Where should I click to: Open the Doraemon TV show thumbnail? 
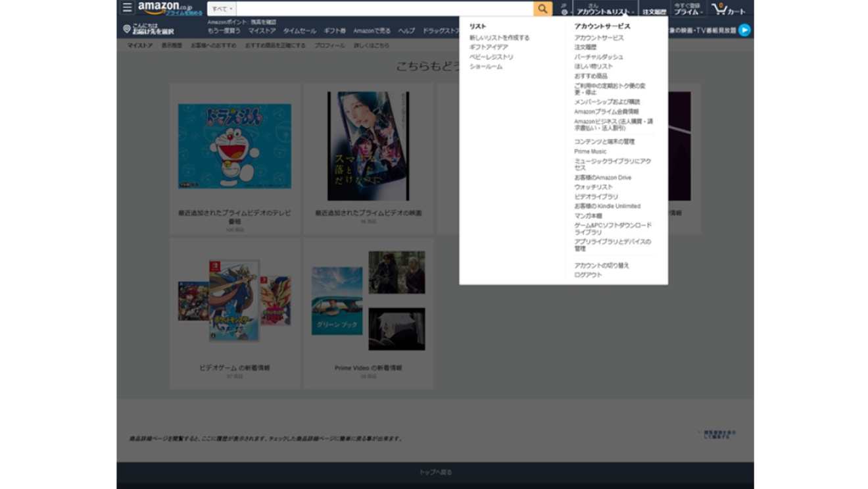pos(235,146)
